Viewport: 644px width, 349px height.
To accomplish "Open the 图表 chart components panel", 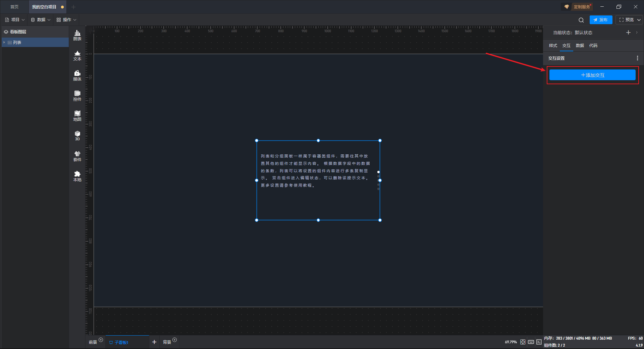I will [x=77, y=35].
